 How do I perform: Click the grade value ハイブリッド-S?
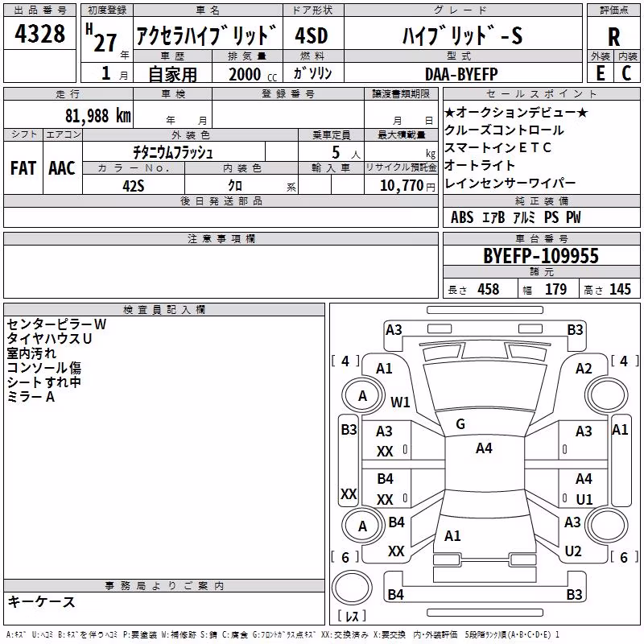point(462,35)
